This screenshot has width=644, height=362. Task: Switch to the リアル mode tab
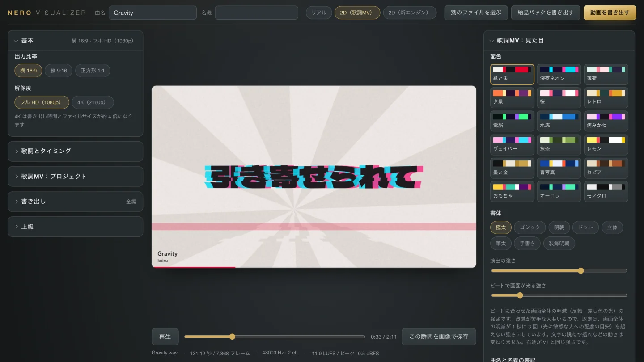[x=319, y=13]
